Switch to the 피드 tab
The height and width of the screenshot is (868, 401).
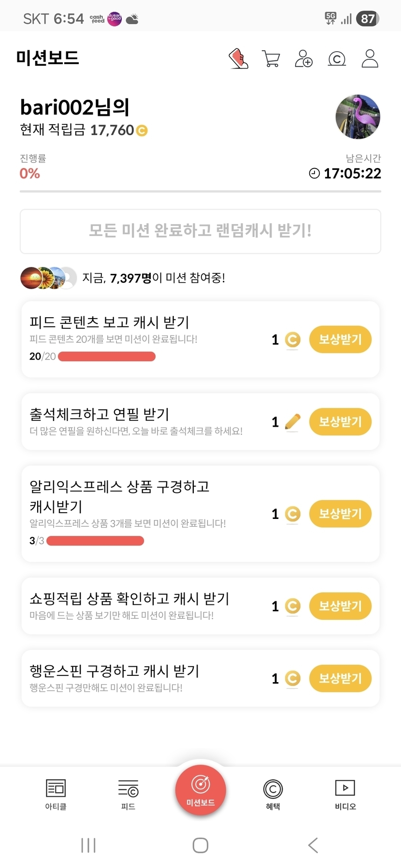[128, 794]
